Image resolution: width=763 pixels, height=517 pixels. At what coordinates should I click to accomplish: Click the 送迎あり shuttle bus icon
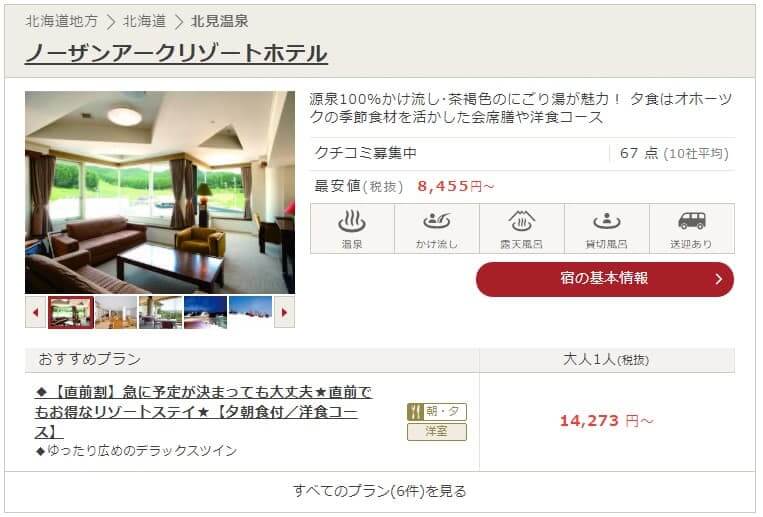click(691, 229)
